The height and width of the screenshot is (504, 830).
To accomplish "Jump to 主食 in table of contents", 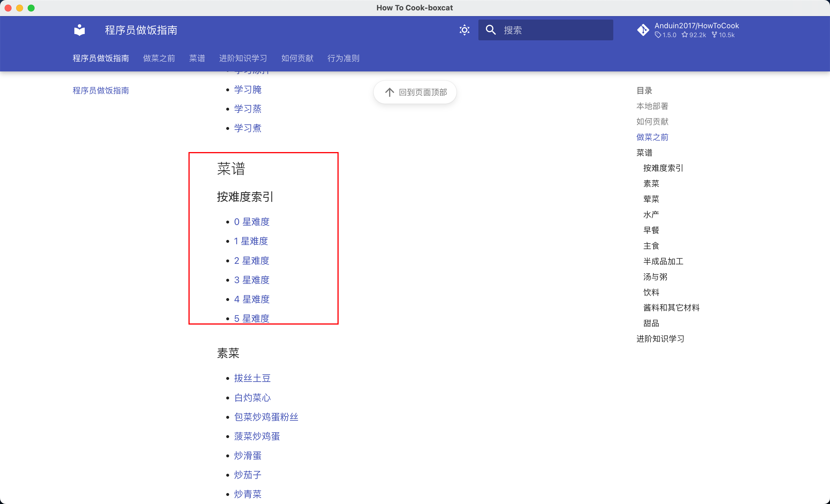I will (x=651, y=246).
